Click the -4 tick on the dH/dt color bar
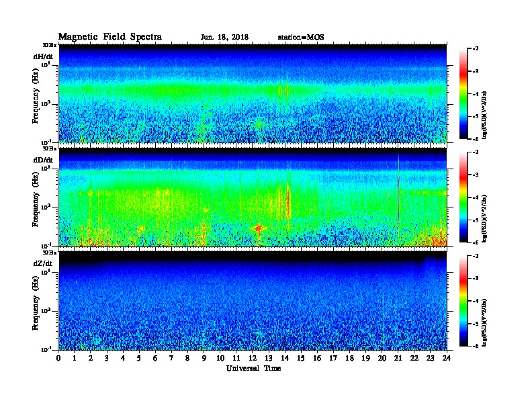This screenshot has height=411, width=532. pos(476,94)
